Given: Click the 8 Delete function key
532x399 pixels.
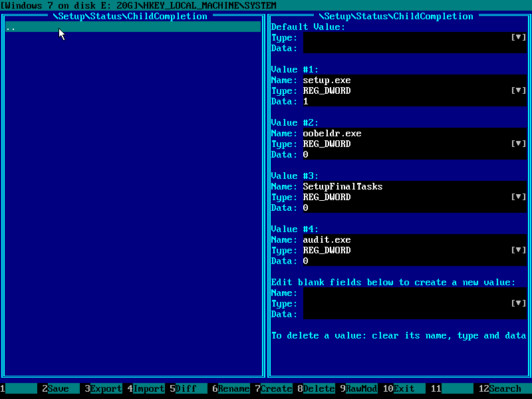Looking at the screenshot, I should coord(317,388).
